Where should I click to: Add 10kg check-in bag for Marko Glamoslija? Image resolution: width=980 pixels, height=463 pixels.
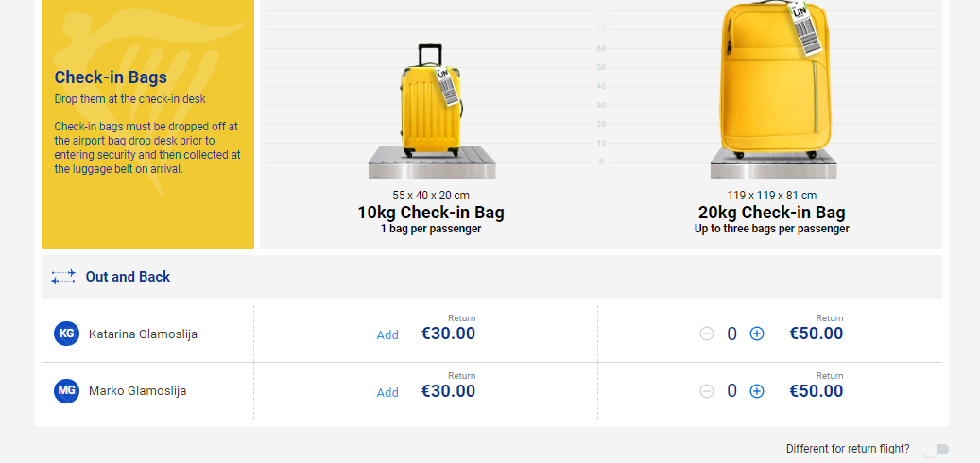tap(387, 392)
